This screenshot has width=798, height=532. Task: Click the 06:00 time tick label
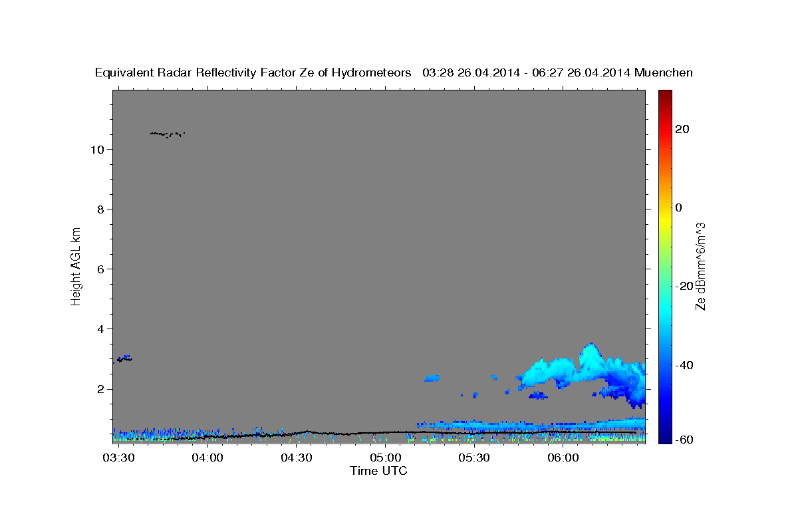[563, 458]
